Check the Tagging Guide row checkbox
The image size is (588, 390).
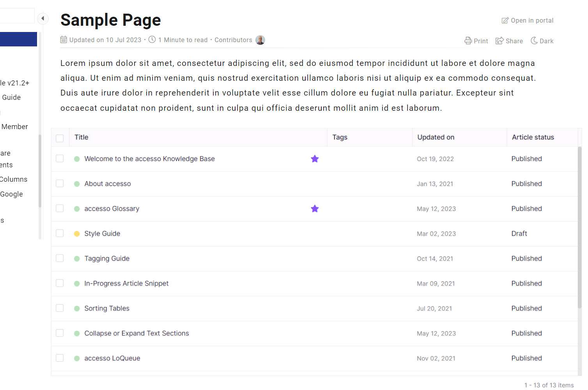[60, 259]
